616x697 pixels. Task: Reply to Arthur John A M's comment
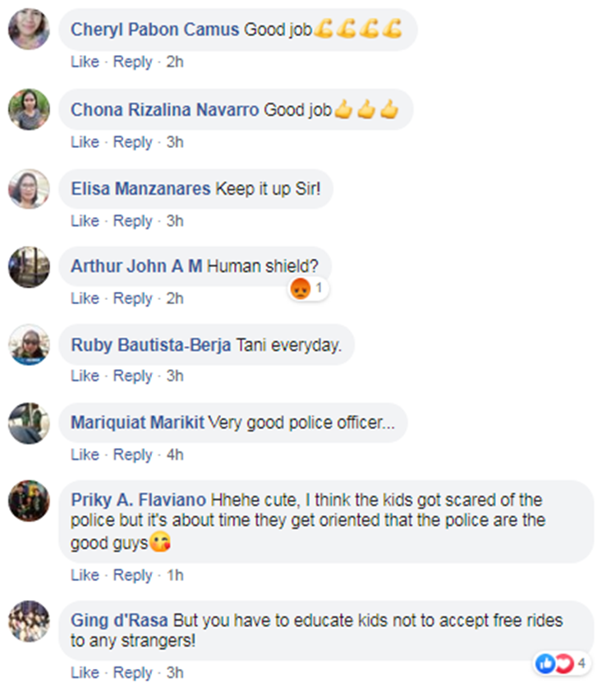pyautogui.click(x=132, y=298)
